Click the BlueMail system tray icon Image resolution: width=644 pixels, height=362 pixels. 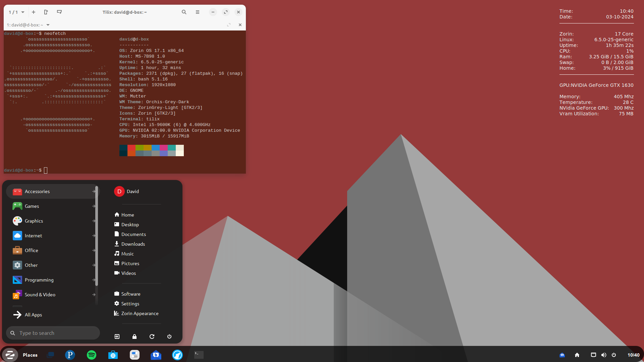coord(562,355)
